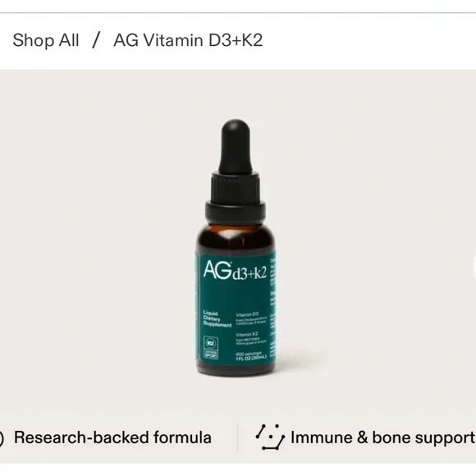Click the divider between feature badges

click(237, 437)
